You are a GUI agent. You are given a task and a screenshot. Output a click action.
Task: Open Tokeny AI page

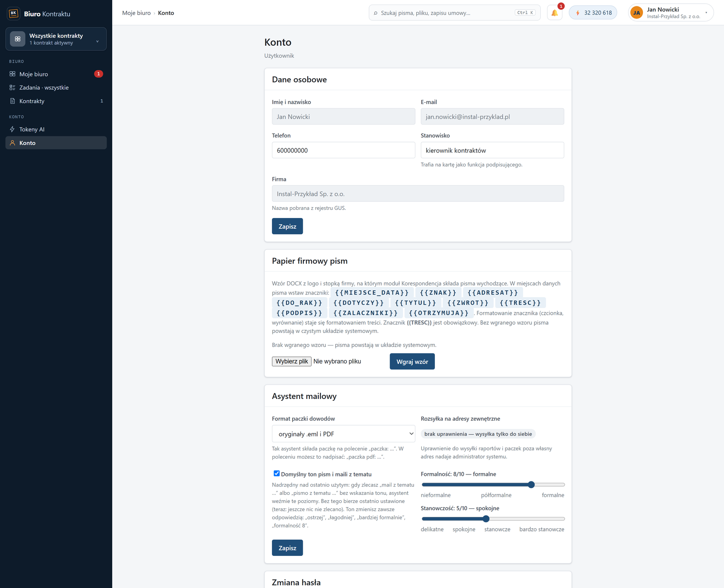[56, 129]
